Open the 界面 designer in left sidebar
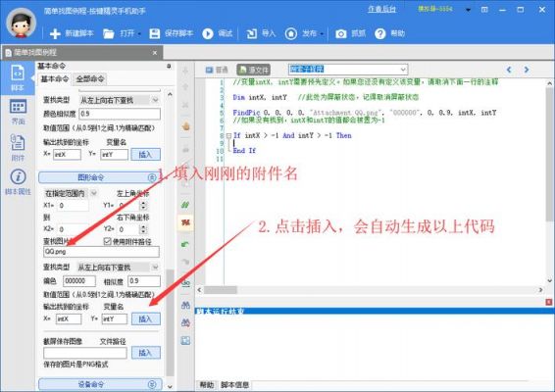The image size is (555, 392). [18, 112]
